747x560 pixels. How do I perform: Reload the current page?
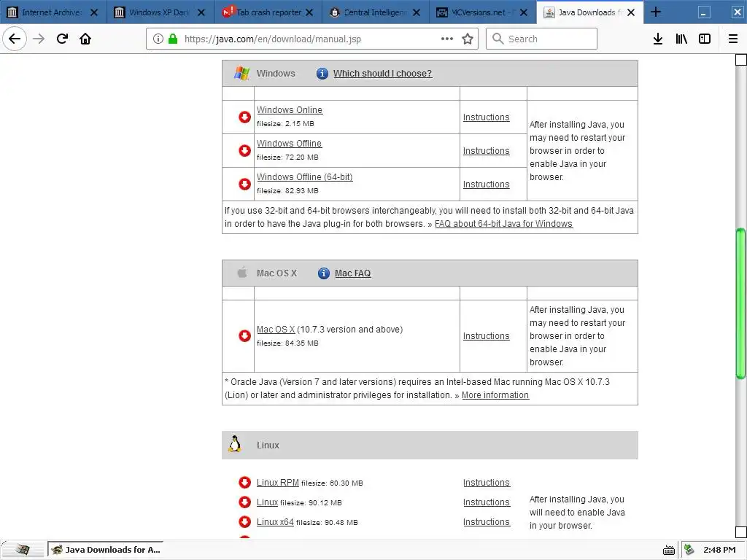pyautogui.click(x=62, y=39)
